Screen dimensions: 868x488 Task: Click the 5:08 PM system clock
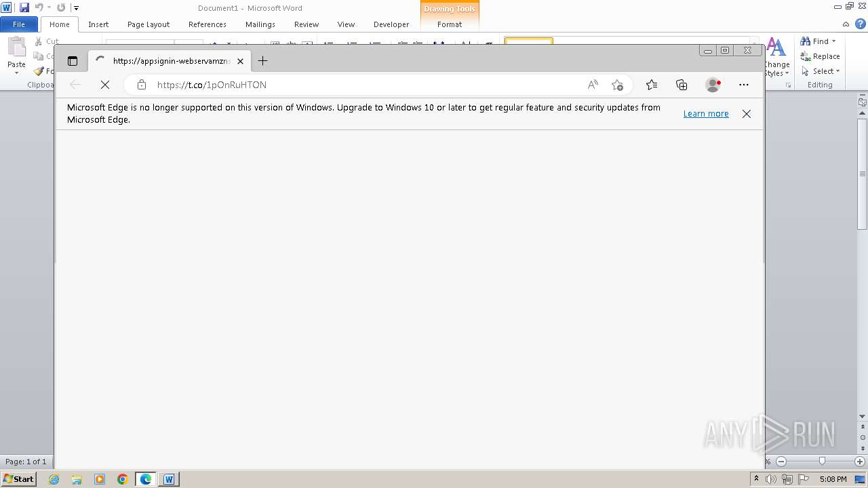(833, 479)
